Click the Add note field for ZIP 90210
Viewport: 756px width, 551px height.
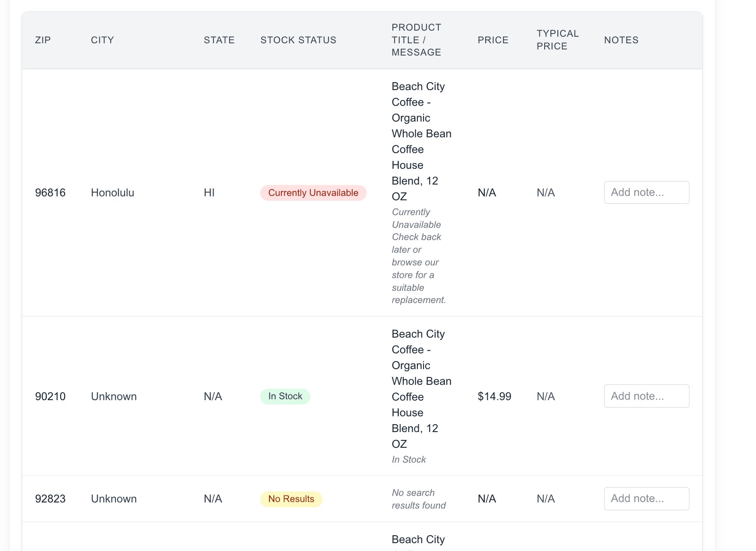click(647, 396)
